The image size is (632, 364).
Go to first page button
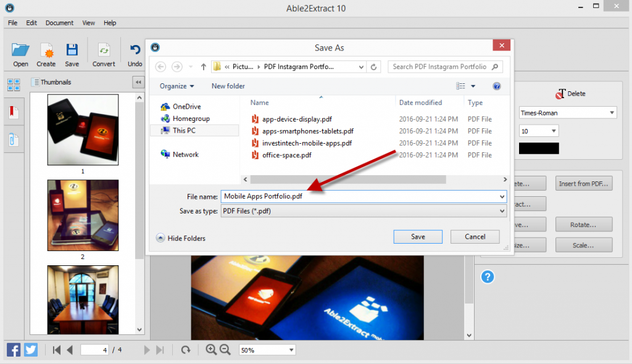[x=56, y=350]
